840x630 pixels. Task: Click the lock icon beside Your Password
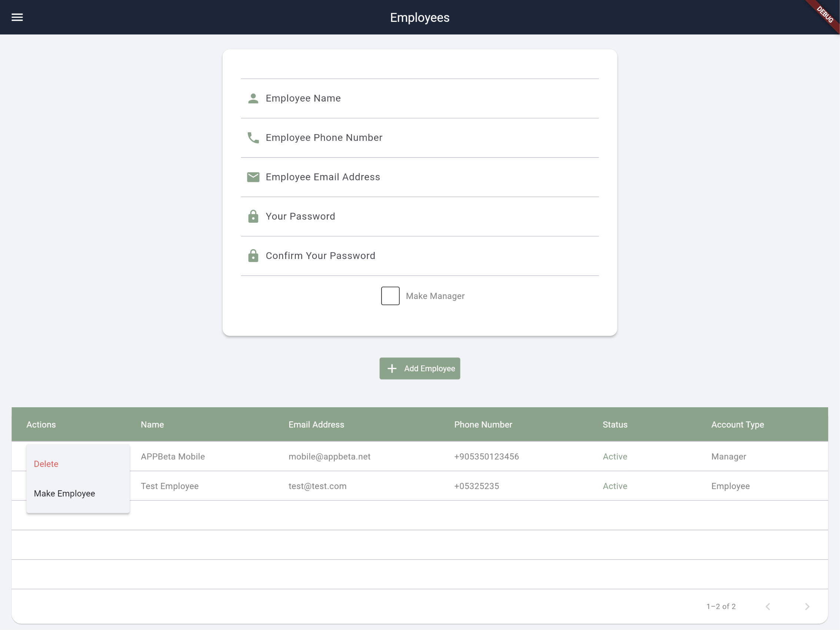253,216
